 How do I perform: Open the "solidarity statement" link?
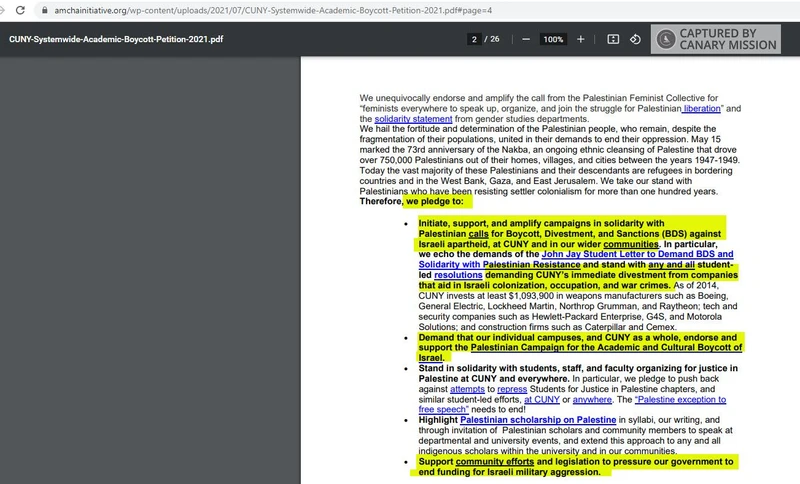click(404, 119)
